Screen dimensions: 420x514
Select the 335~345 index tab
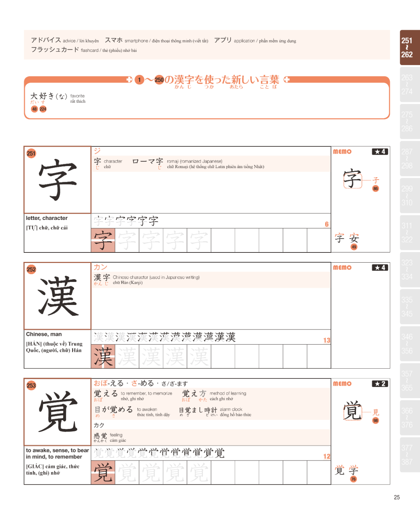[410, 307]
